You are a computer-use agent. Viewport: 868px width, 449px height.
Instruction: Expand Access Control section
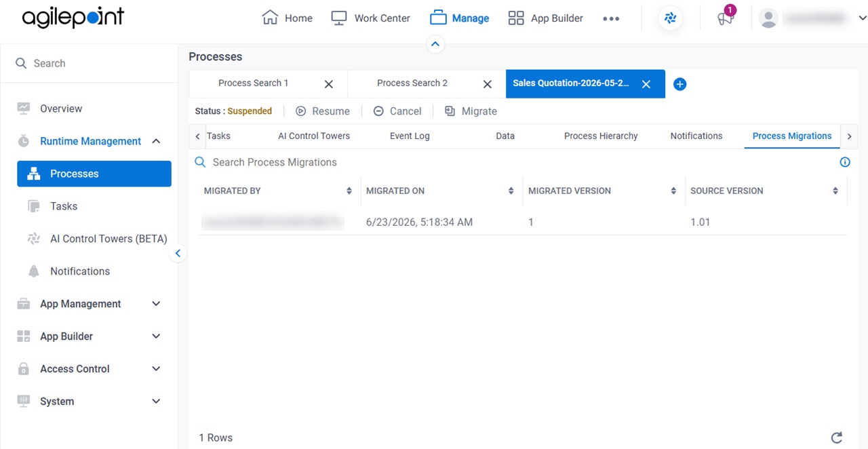pyautogui.click(x=156, y=369)
